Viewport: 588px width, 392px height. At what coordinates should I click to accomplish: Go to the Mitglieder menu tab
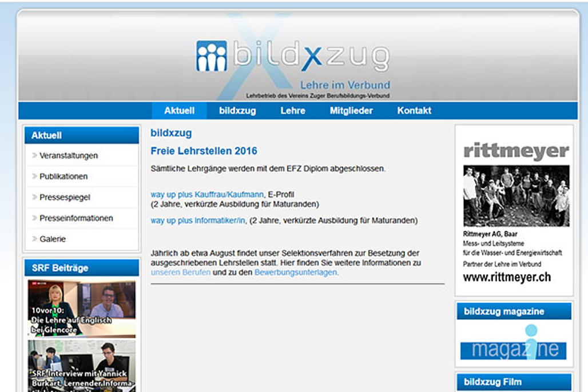point(351,111)
